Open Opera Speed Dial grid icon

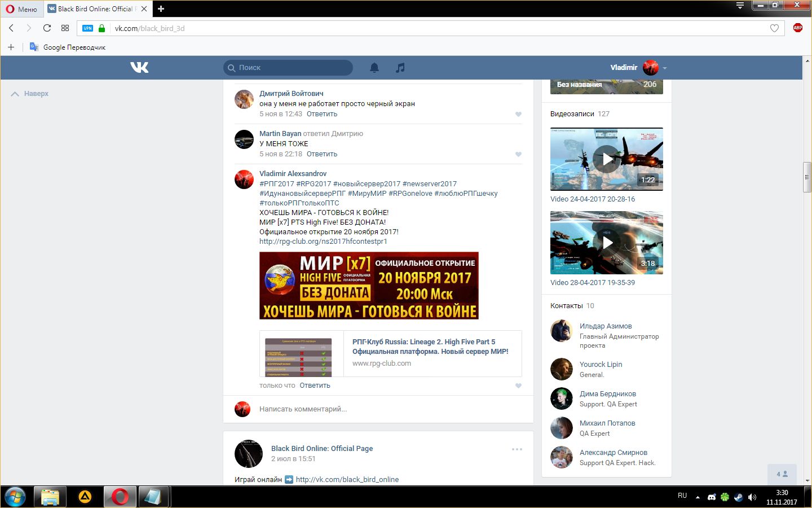click(65, 28)
